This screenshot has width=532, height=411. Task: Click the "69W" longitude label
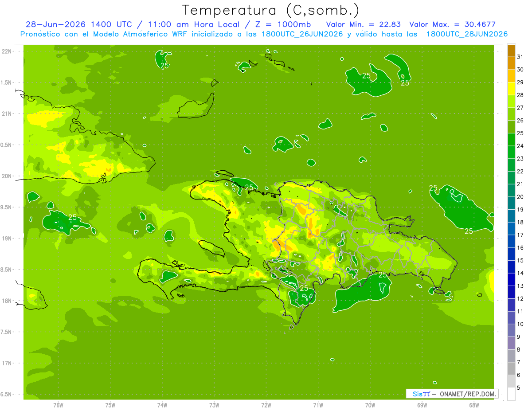coord(422,405)
